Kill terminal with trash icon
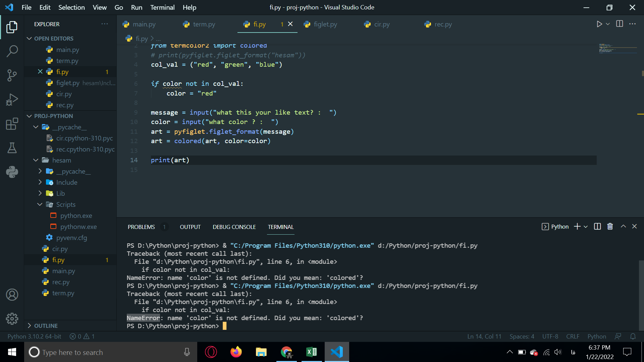 [610, 227]
